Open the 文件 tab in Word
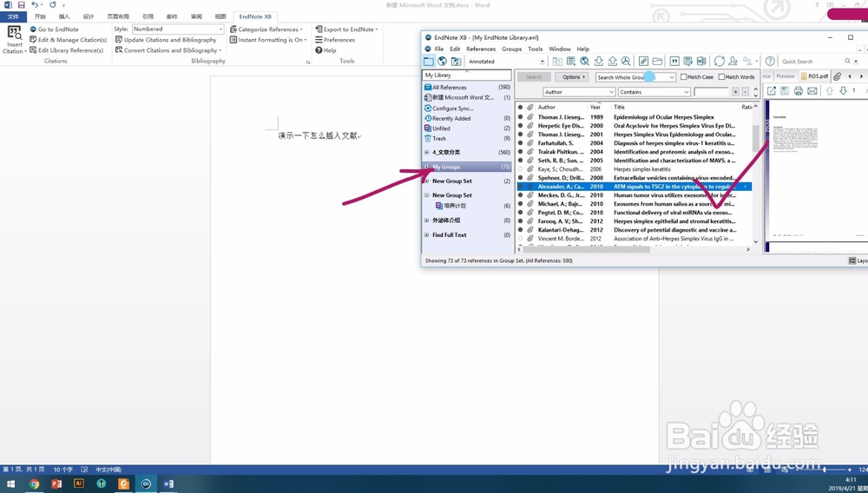Image resolution: width=868 pixels, height=493 pixels. click(x=13, y=16)
